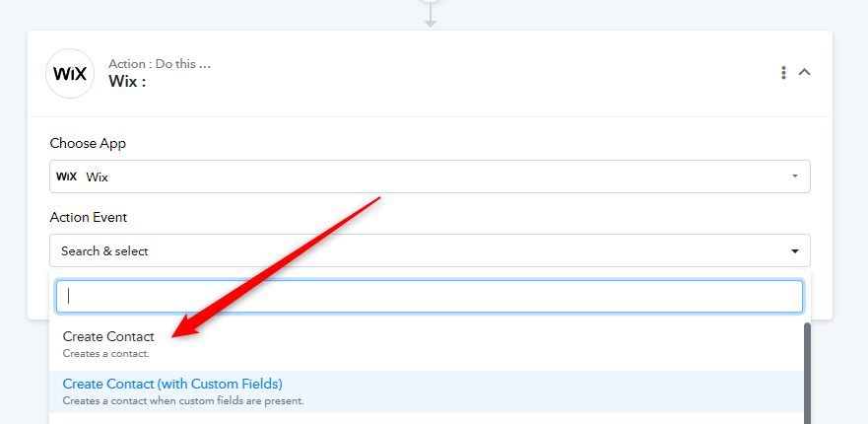The width and height of the screenshot is (868, 424).
Task: Click the Action Event label
Action: pos(89,217)
